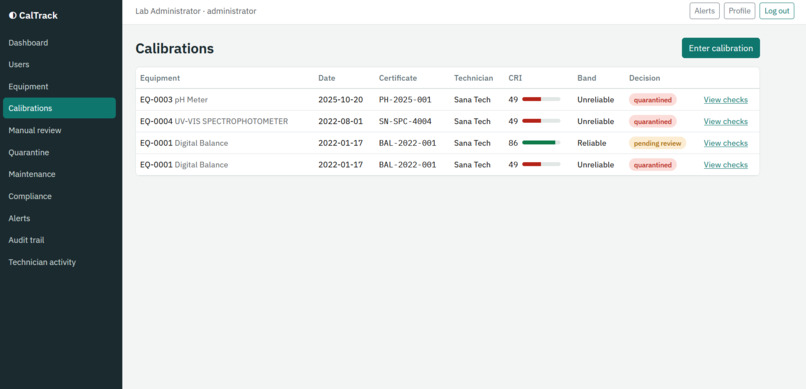Click the Technician column header

click(473, 78)
